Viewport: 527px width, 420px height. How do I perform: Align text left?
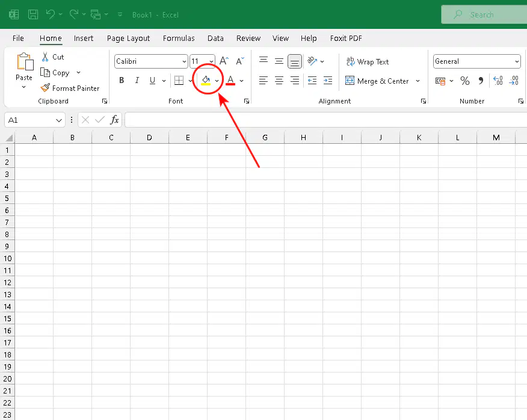click(263, 81)
